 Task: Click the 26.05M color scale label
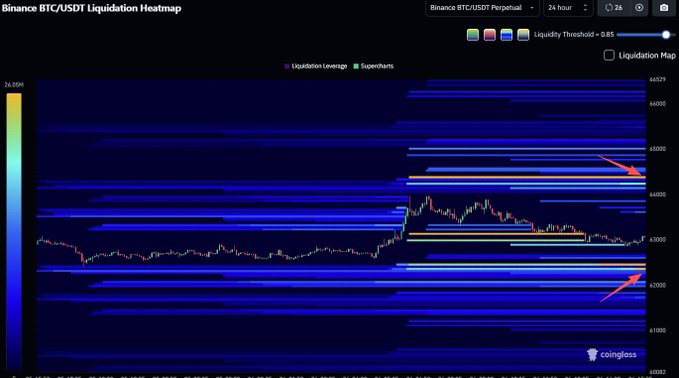[x=14, y=85]
